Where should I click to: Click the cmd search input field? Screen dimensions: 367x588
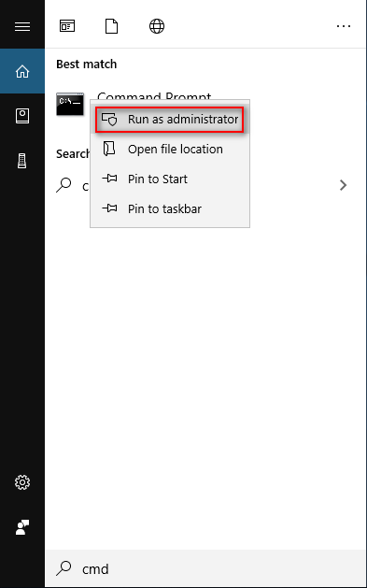click(x=205, y=568)
